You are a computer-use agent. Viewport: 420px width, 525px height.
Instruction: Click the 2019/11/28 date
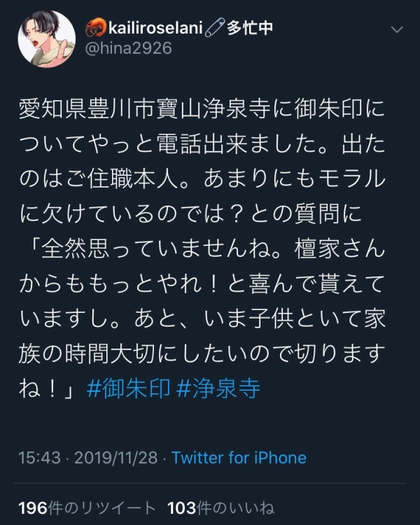coord(116,458)
